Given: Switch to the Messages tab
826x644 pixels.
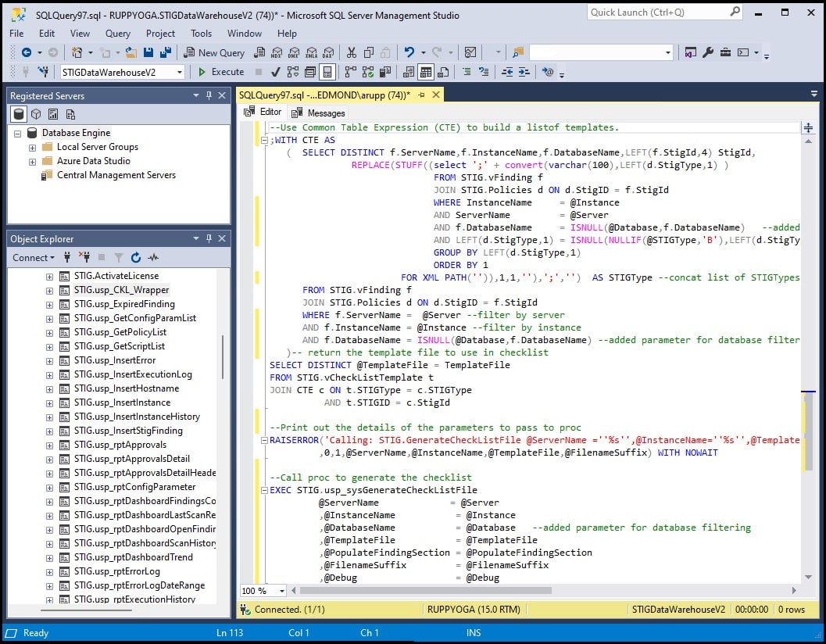Looking at the screenshot, I should [x=319, y=113].
